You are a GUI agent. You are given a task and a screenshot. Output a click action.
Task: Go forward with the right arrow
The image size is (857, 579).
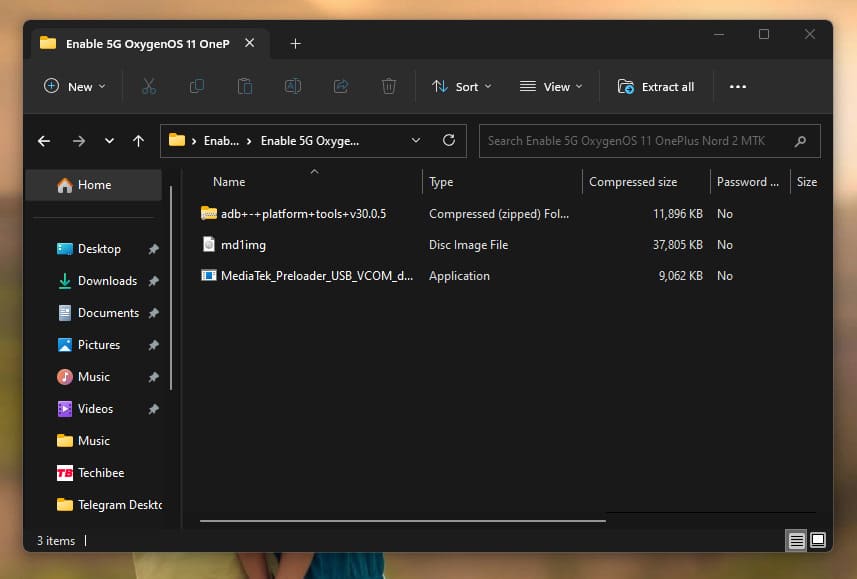pos(79,141)
